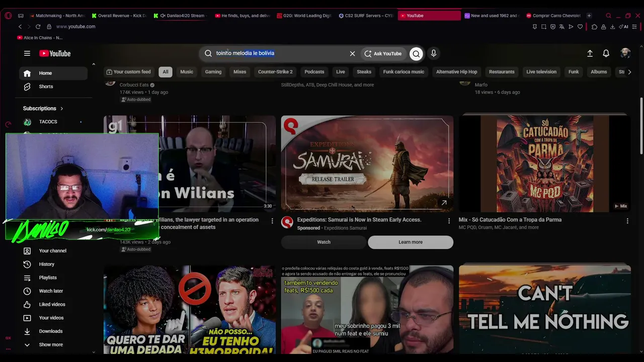
Task: Open a new browser tab
Action: pyautogui.click(x=589, y=16)
